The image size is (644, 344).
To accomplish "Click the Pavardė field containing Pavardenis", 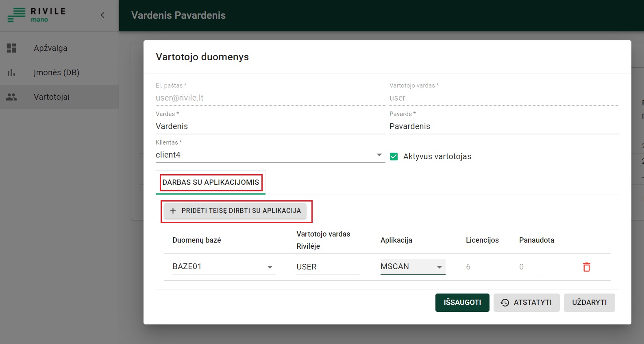I will click(x=504, y=127).
